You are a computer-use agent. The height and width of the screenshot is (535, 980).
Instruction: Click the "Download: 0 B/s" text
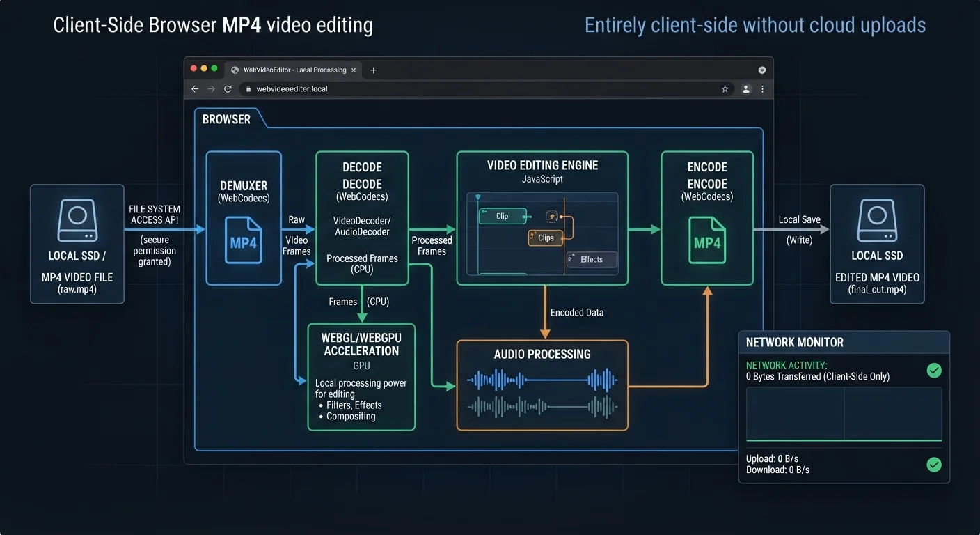[777, 470]
